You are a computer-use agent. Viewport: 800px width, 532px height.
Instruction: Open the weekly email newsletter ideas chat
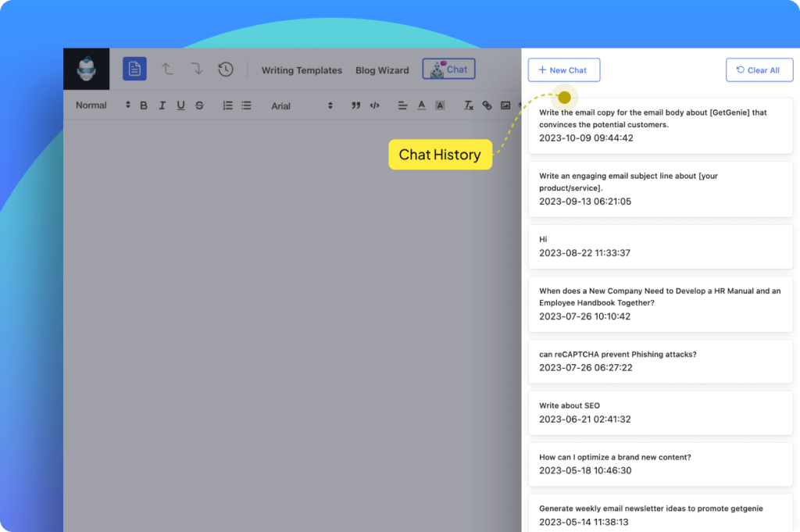(x=660, y=513)
